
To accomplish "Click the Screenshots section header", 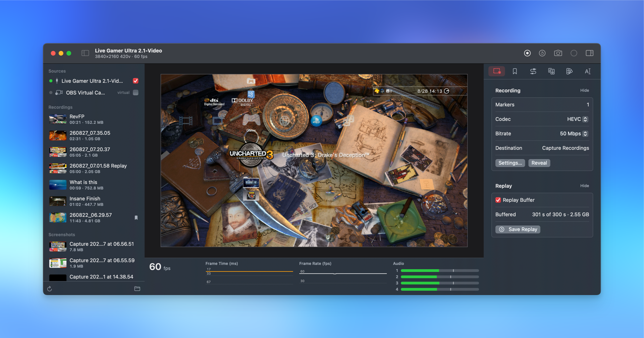I will pyautogui.click(x=62, y=235).
